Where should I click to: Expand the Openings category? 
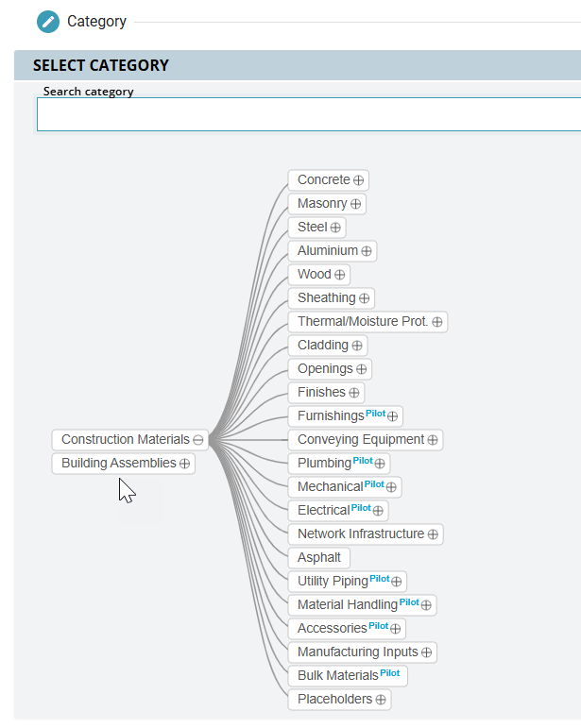[x=361, y=369]
